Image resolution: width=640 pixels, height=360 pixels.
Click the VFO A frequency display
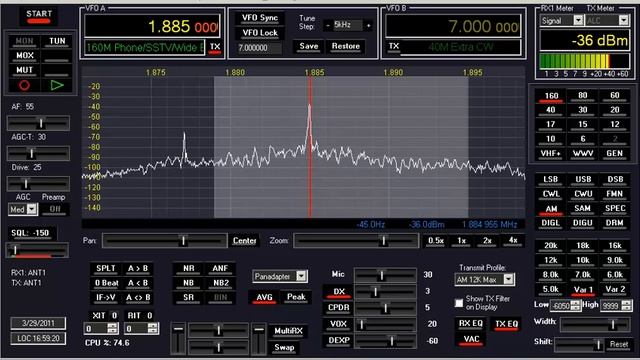point(152,27)
